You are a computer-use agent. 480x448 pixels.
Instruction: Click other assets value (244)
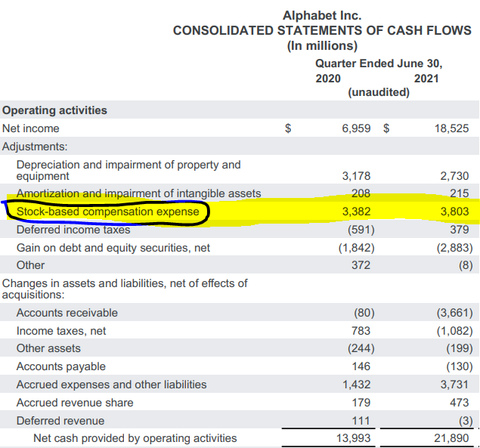coord(361,348)
